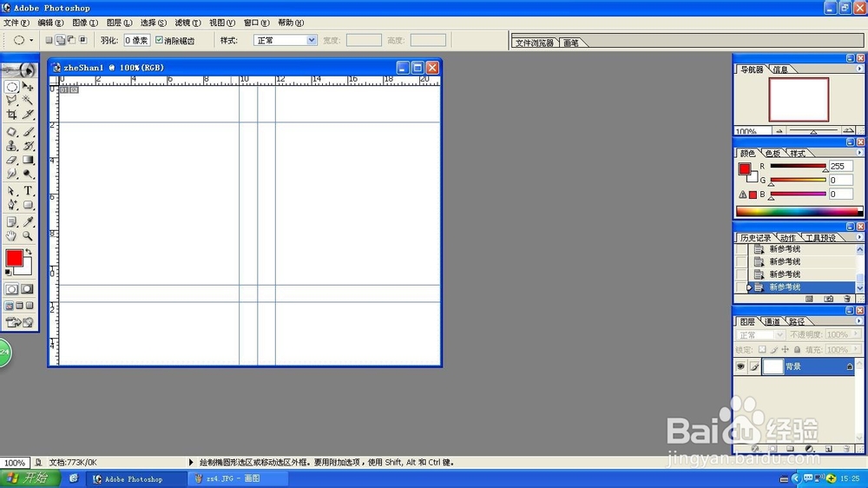This screenshot has height=488, width=868.
Task: Swap foreground and background colors arrow
Action: click(x=29, y=252)
